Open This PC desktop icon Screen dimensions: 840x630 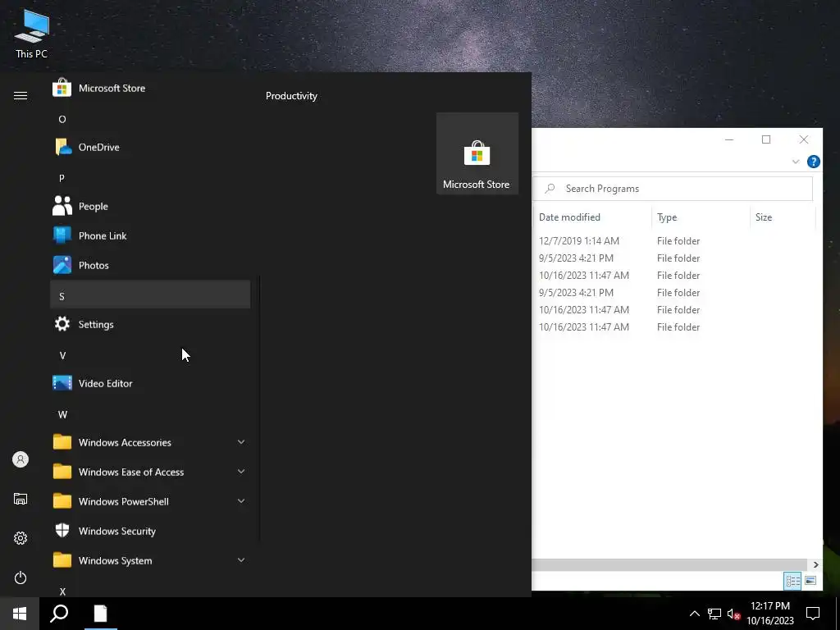coord(32,34)
